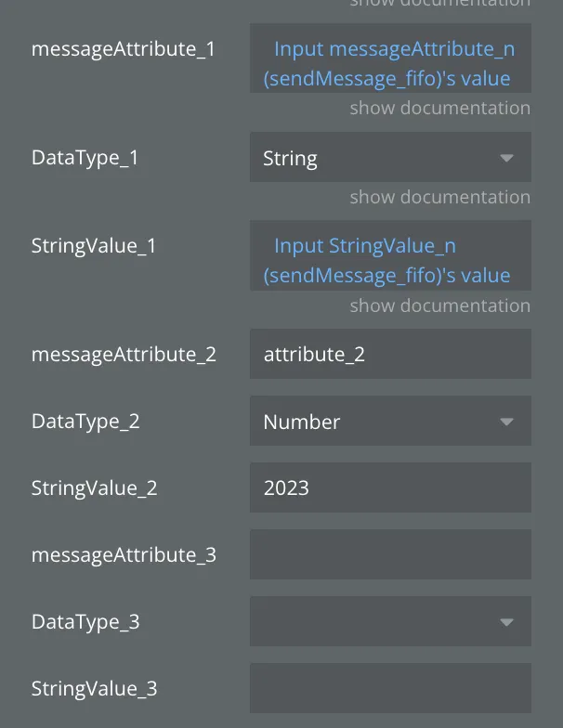Click the StringValue_2 field showing 2023
Image resolution: width=563 pixels, height=728 pixels.
tap(390, 488)
